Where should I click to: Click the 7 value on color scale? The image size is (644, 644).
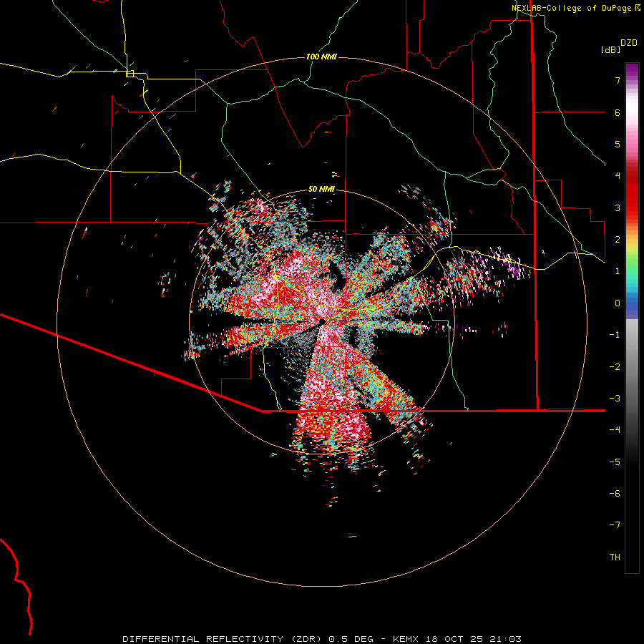coord(618,80)
